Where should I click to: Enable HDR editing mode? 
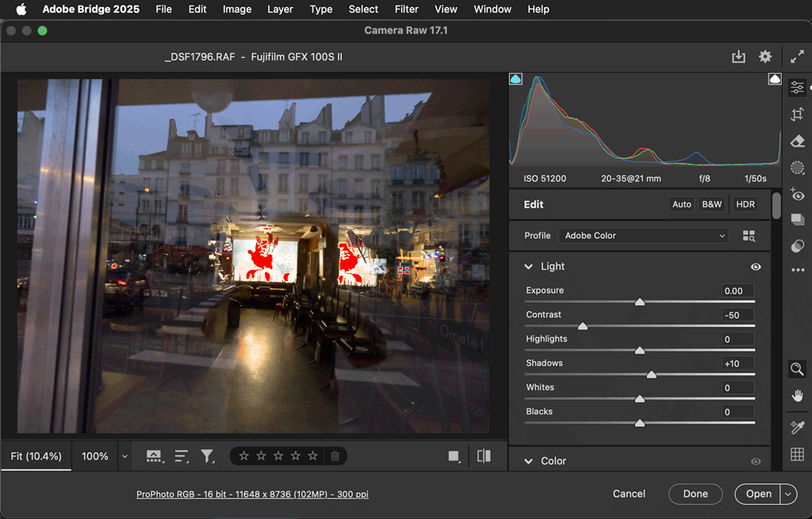(745, 204)
